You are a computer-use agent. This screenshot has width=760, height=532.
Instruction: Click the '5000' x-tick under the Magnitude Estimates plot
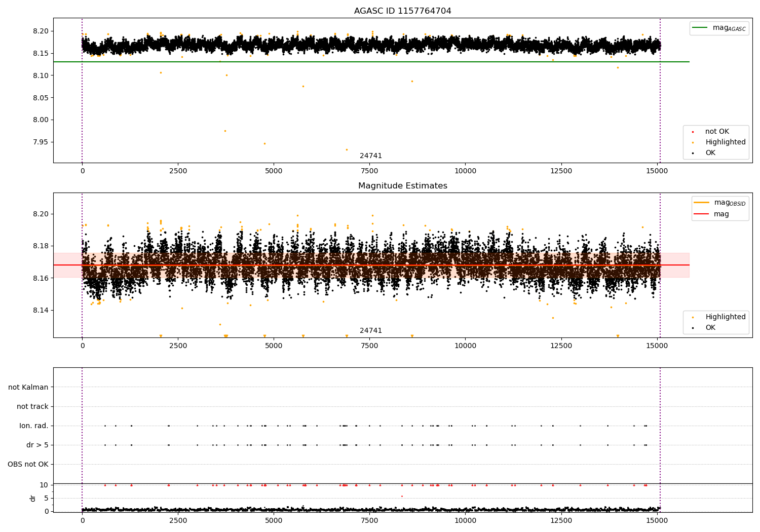274,346
